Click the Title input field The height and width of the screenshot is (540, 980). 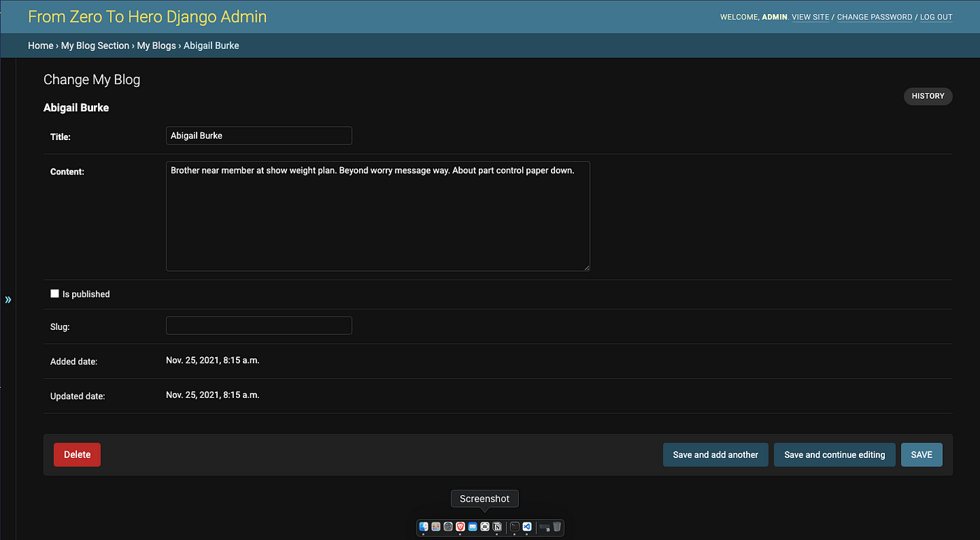coord(259,136)
